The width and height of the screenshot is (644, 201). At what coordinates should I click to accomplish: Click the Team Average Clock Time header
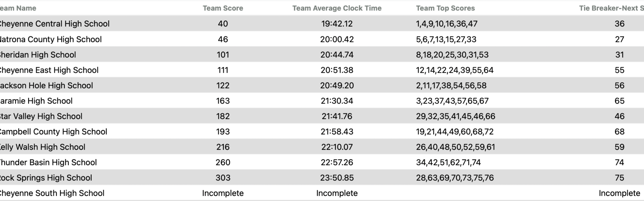click(x=337, y=8)
